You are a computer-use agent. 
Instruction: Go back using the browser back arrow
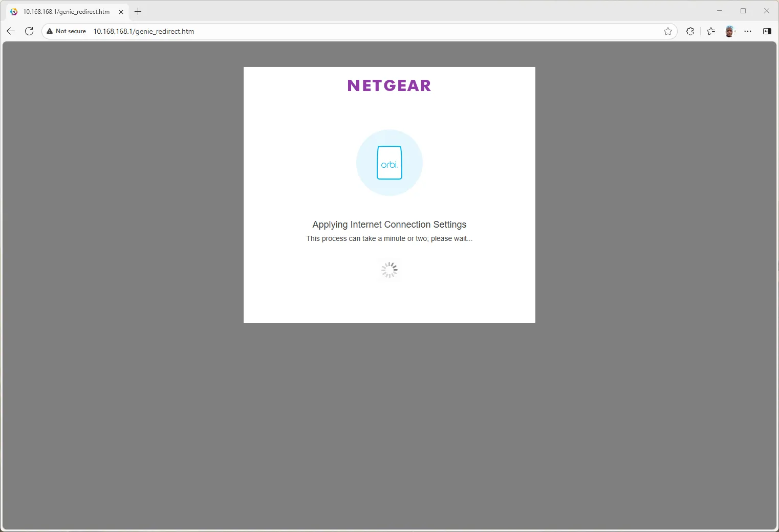[11, 31]
